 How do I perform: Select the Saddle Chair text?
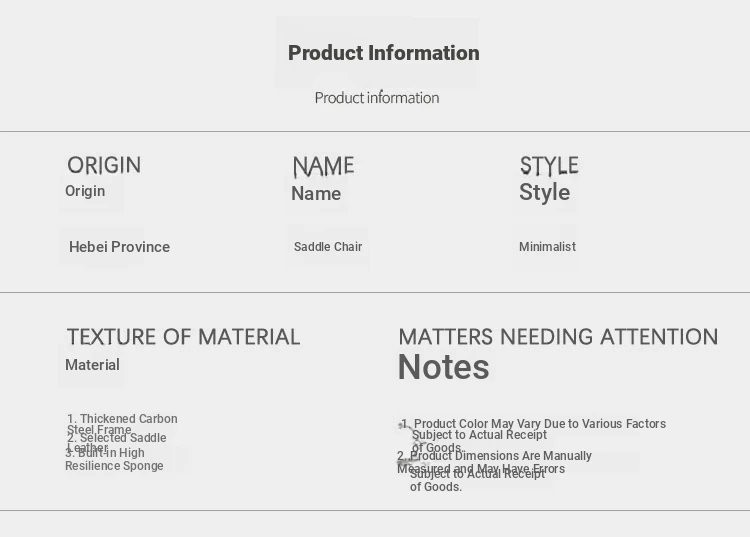coord(328,247)
